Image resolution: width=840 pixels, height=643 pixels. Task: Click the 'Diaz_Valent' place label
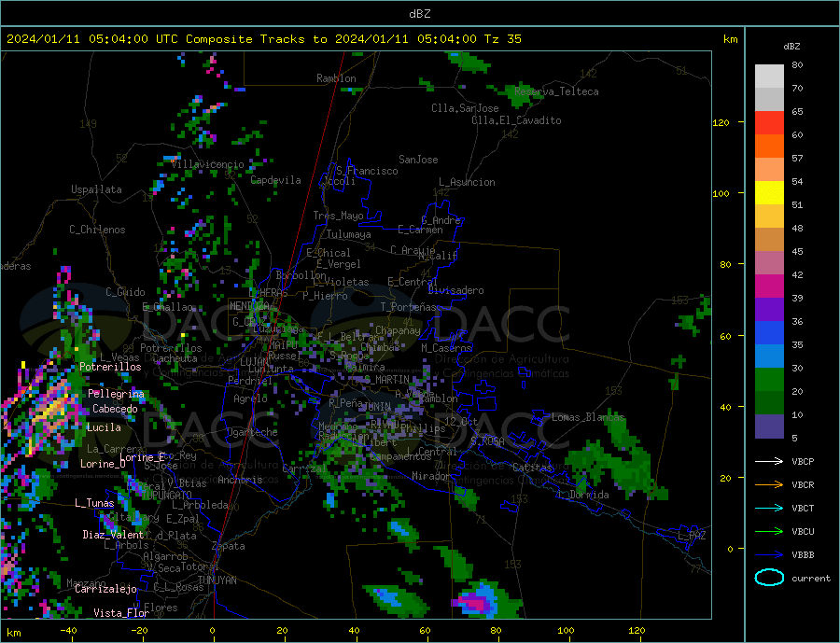point(114,534)
